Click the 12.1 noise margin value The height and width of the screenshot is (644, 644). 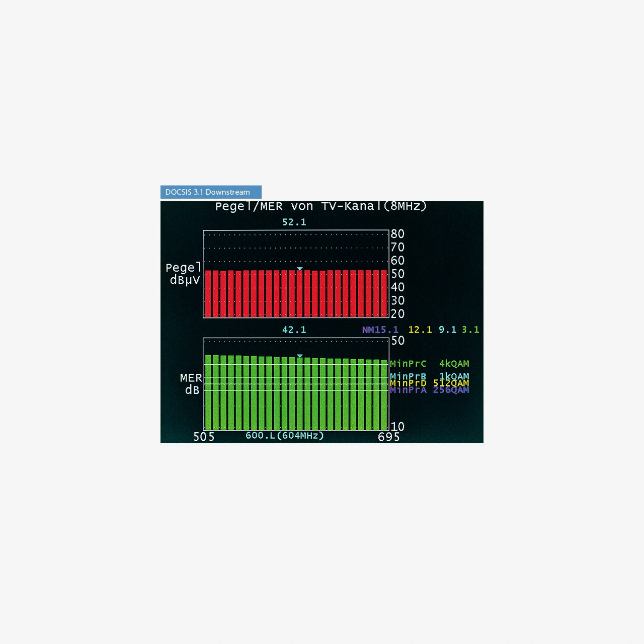(x=419, y=329)
